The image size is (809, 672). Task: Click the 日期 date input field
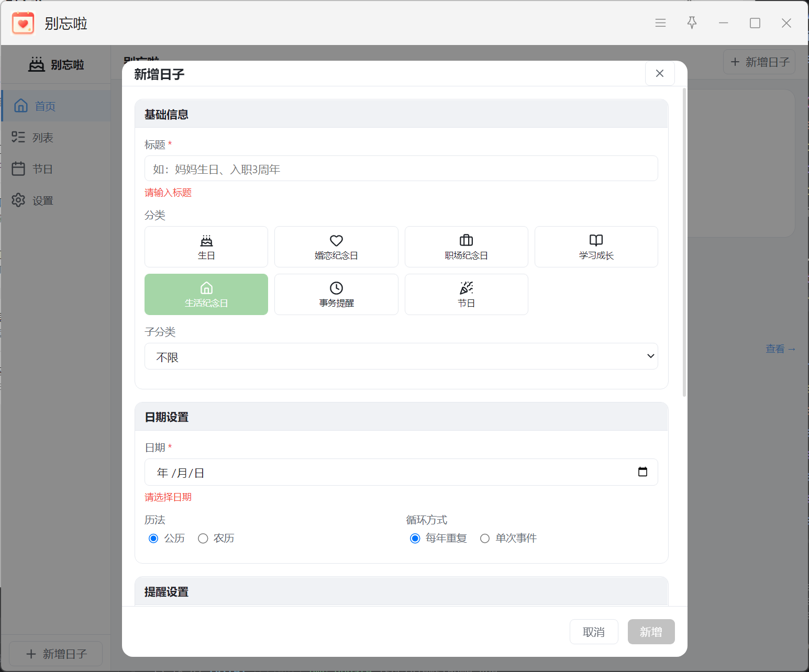point(401,472)
